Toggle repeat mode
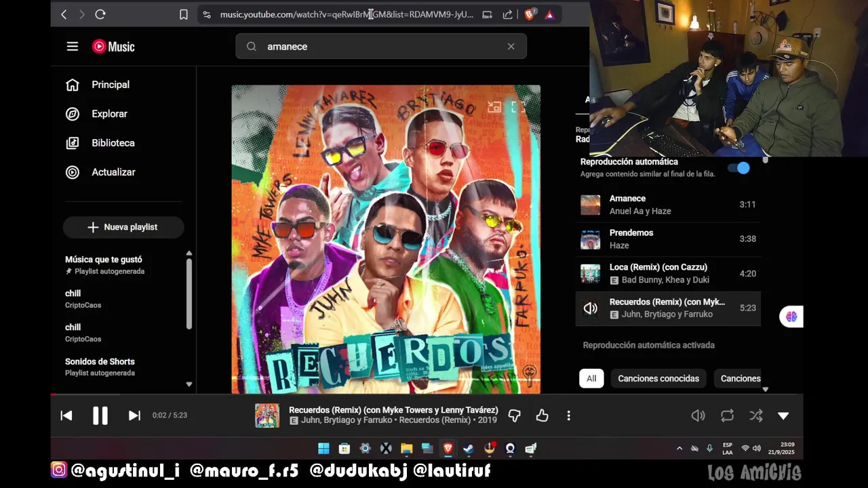 pos(728,415)
